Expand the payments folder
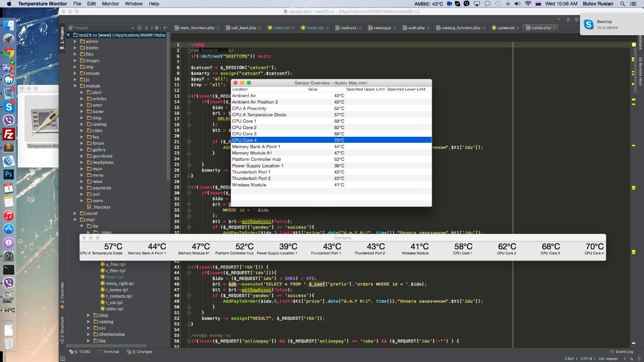The image size is (644, 362). pos(82,188)
